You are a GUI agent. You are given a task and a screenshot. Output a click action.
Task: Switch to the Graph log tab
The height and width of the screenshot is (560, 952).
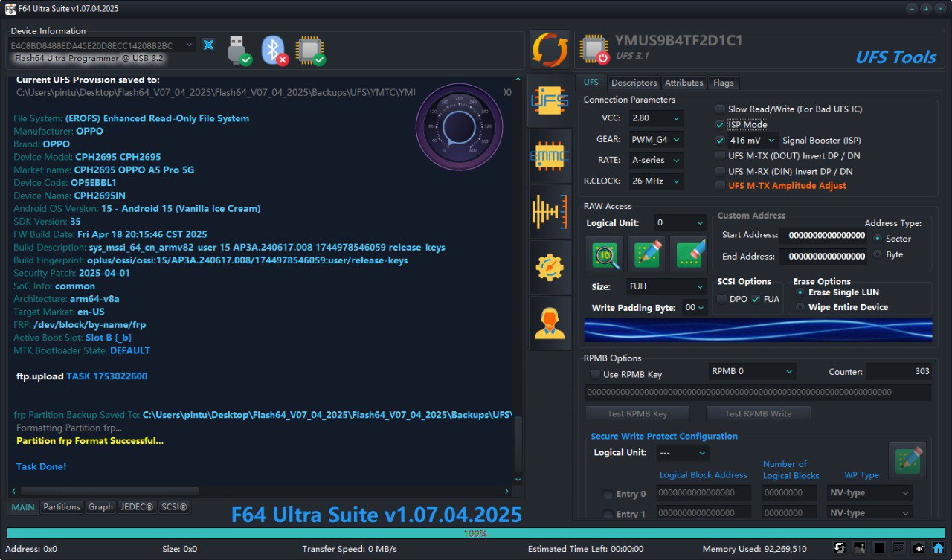click(100, 507)
